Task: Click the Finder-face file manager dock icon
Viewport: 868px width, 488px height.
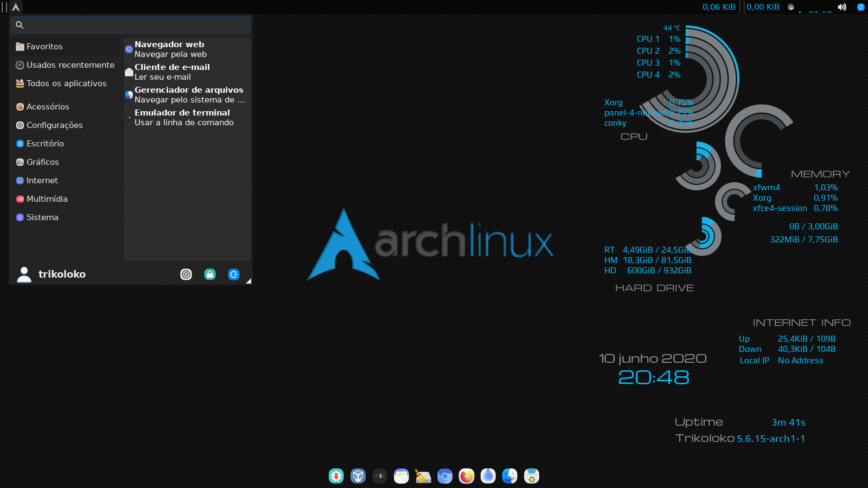Action: tap(510, 476)
